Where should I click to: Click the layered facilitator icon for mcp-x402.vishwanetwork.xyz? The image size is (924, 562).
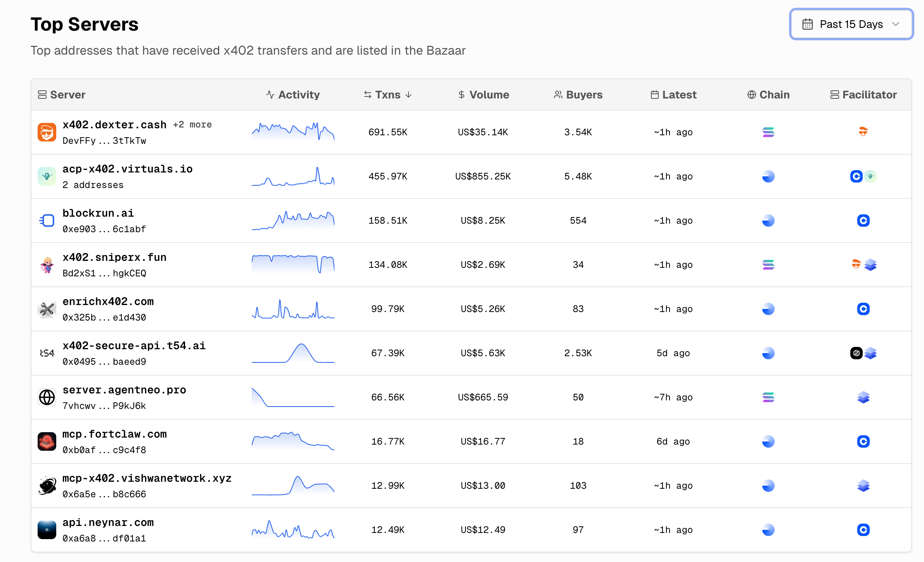(863, 486)
